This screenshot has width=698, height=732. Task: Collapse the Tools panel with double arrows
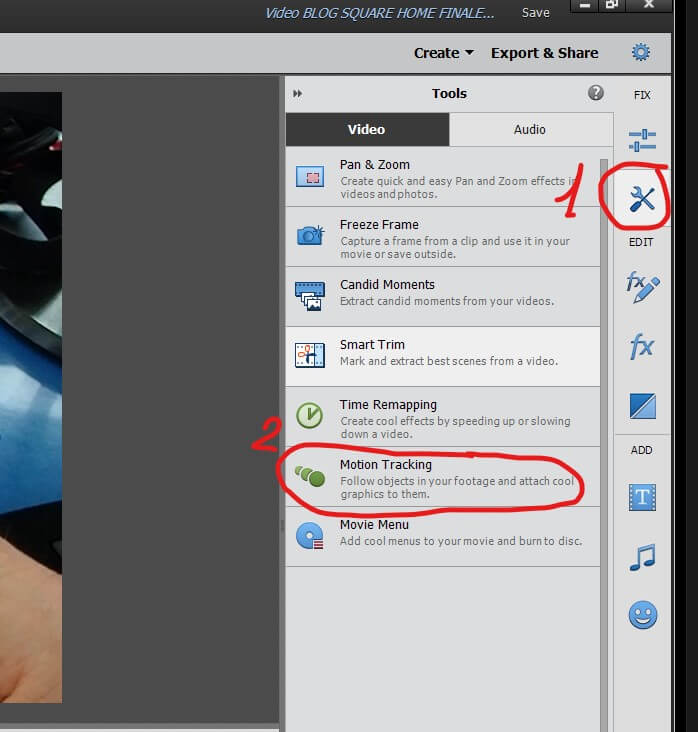(297, 94)
